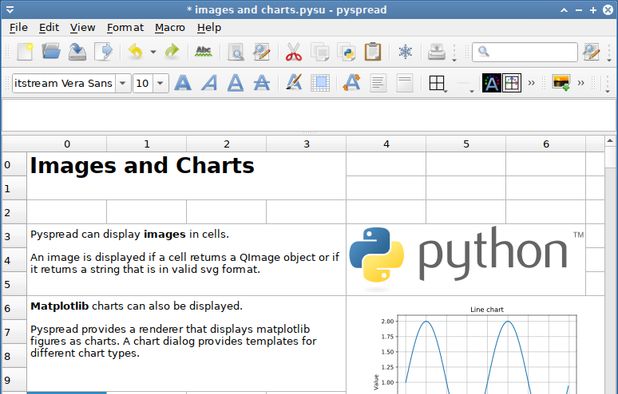The width and height of the screenshot is (618, 394).
Task: Click into the empty entry line editor
Action: tap(308, 115)
